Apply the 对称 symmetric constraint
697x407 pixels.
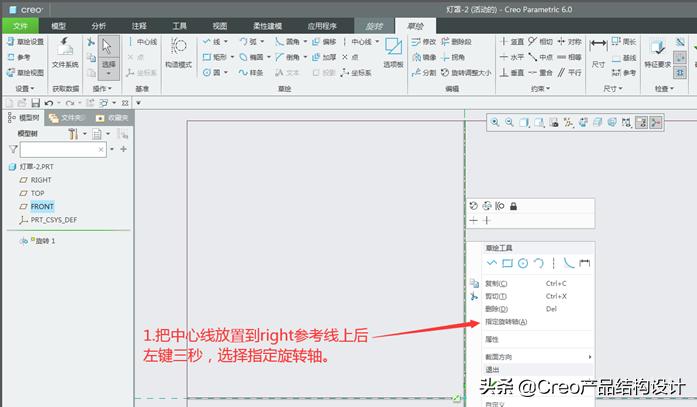pos(569,42)
